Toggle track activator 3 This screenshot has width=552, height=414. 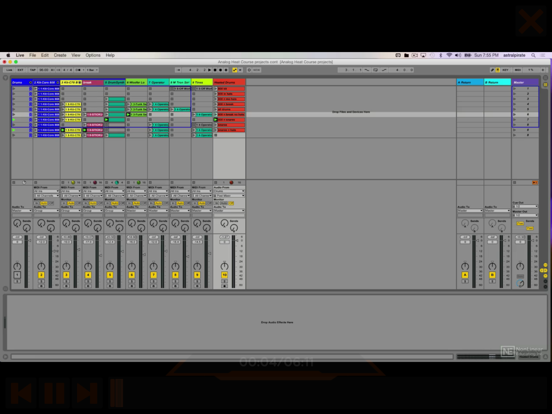(66, 275)
